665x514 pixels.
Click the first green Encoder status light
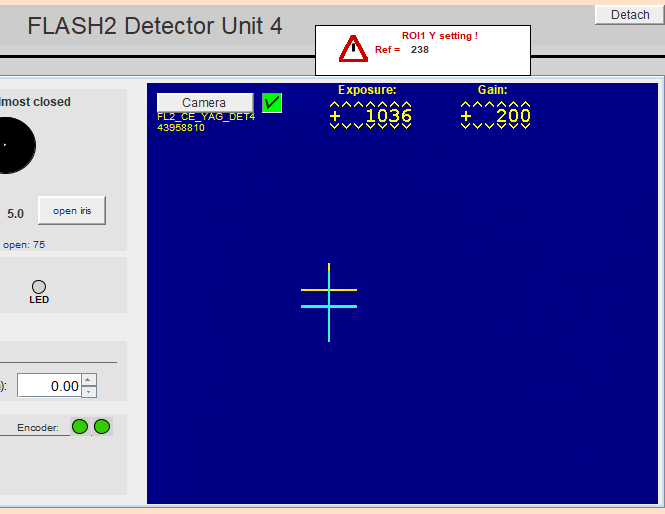[x=80, y=427]
